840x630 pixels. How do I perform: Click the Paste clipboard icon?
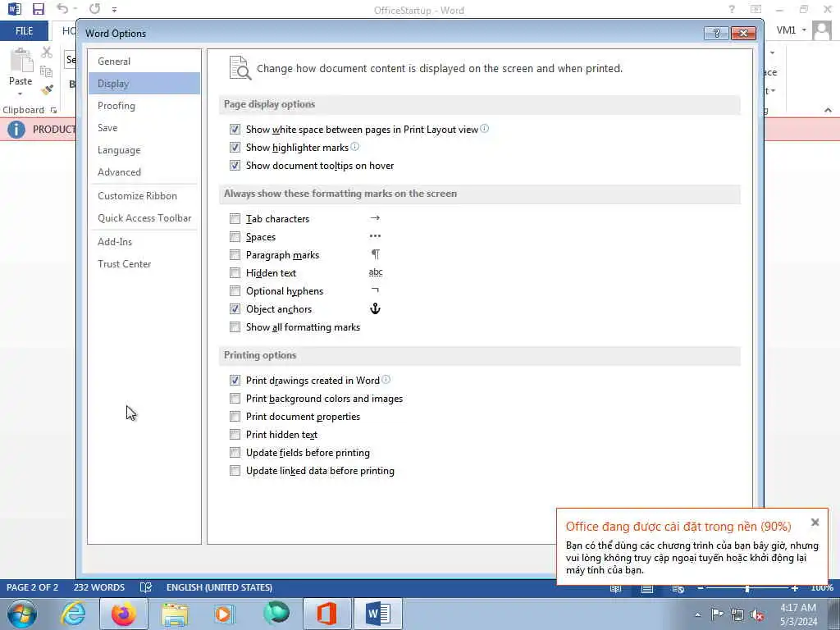21,60
